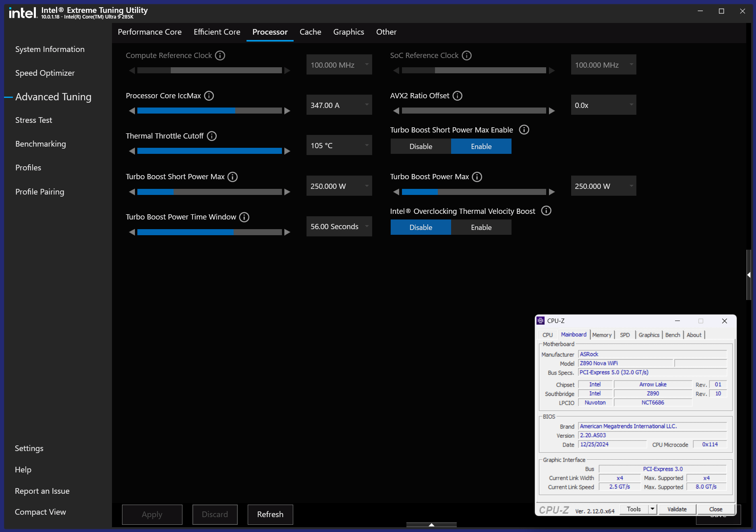Increase Turbo Boost Short Power Max arrow
Viewport: 756px width, 532px height.
click(x=287, y=192)
